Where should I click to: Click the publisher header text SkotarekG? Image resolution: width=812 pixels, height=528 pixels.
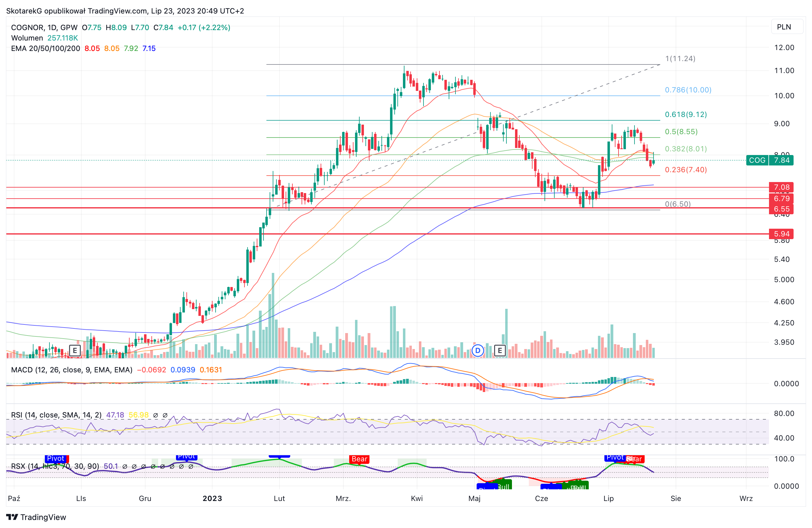(24, 11)
